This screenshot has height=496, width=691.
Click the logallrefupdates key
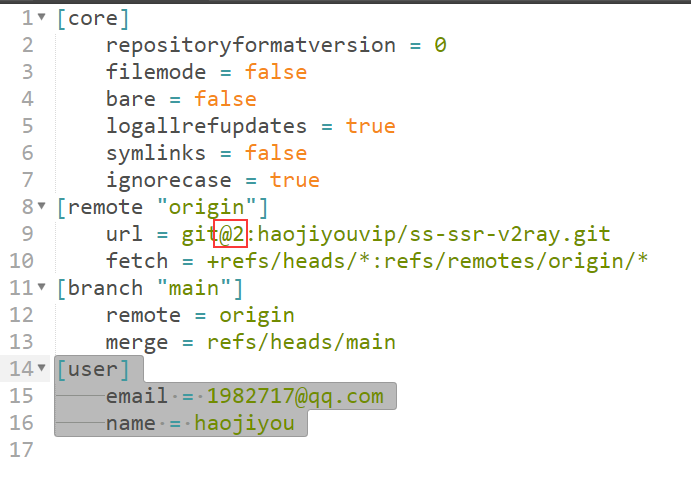click(206, 126)
